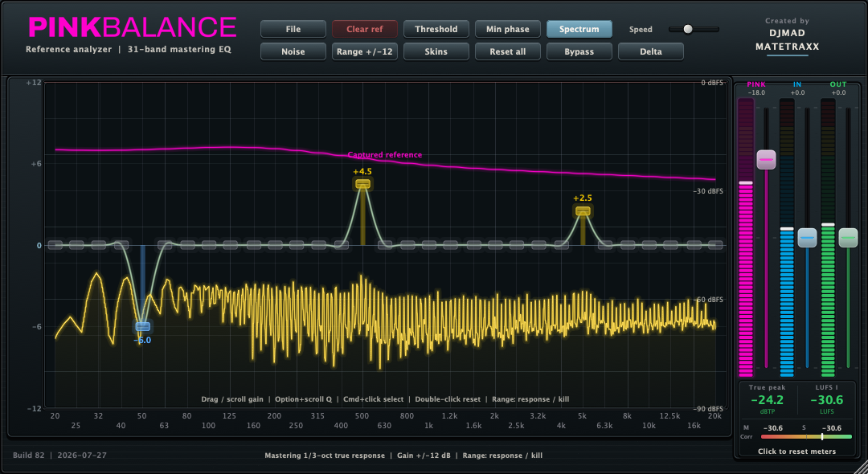Click 'Click to reset meters' text
This screenshot has height=474, width=868.
796,452
